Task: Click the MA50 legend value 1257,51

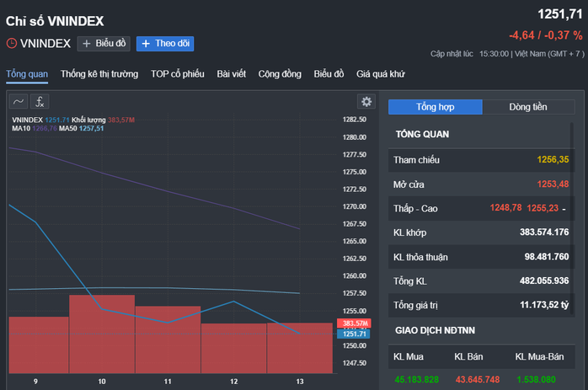Action: tap(91, 129)
